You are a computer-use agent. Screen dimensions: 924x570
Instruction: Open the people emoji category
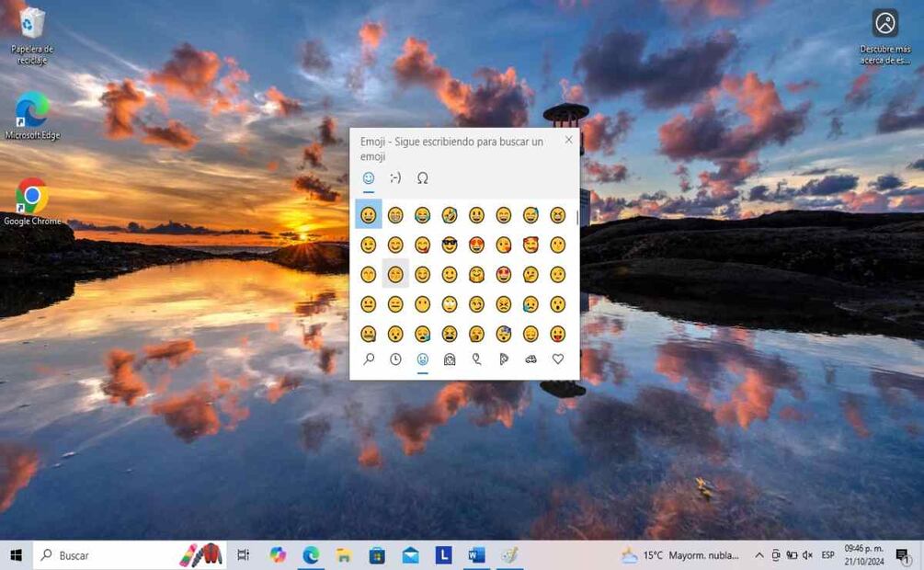pyautogui.click(x=450, y=359)
